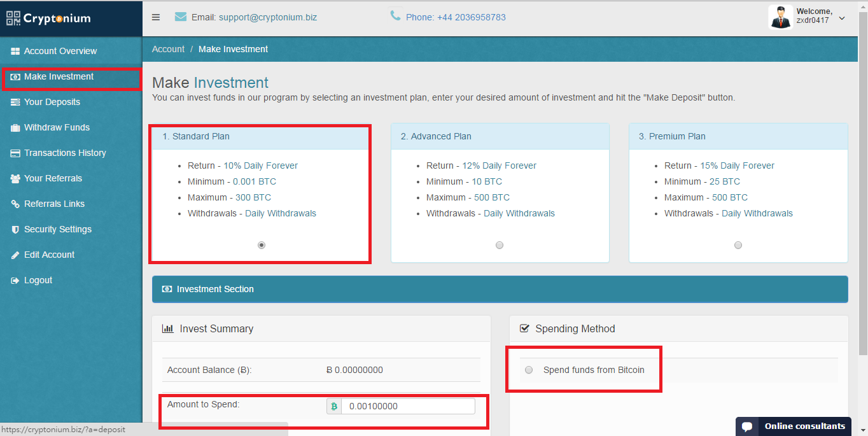868x436 pixels.
Task: Click the Bitcoin icon beside the amount field
Action: (334, 406)
